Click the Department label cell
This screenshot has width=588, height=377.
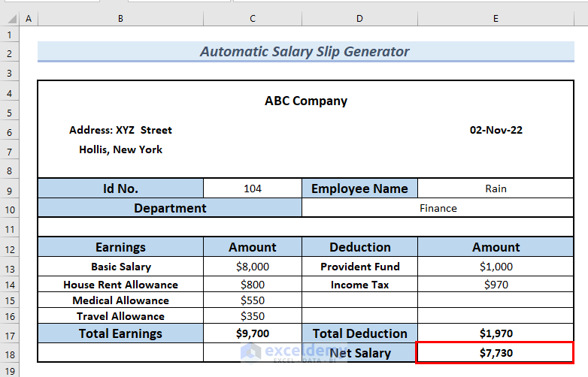tap(170, 208)
